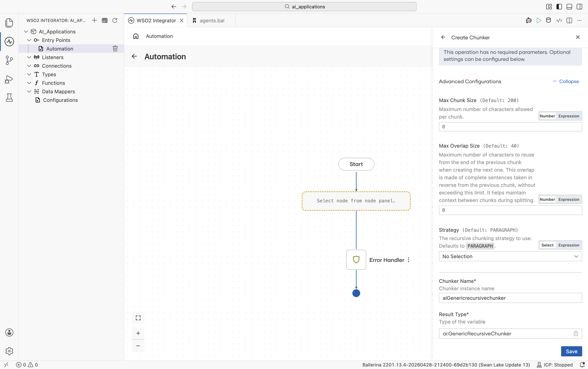Click the debug bug icon in editor toolbar

coord(549,20)
